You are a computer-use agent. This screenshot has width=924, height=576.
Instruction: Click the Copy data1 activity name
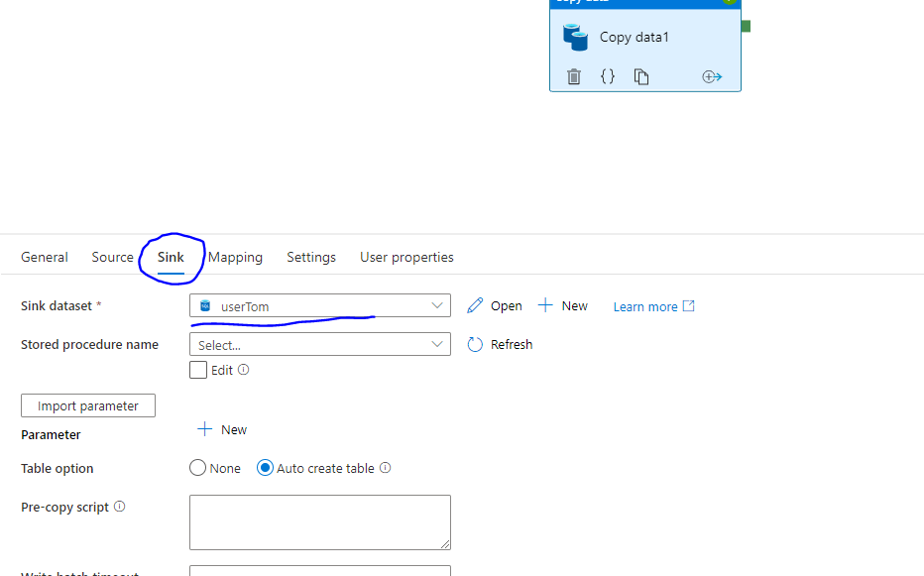[x=635, y=37]
